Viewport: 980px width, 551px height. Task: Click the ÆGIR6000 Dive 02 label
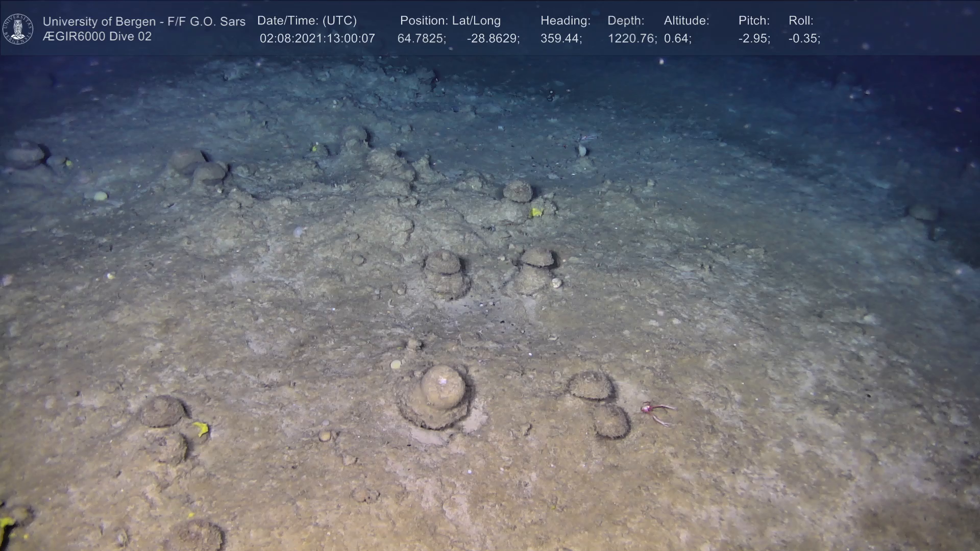tap(97, 37)
